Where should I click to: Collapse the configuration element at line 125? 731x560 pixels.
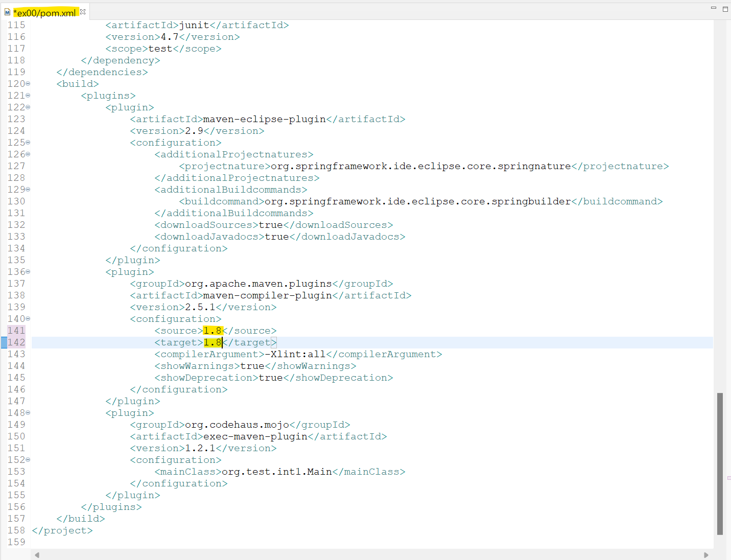click(28, 143)
